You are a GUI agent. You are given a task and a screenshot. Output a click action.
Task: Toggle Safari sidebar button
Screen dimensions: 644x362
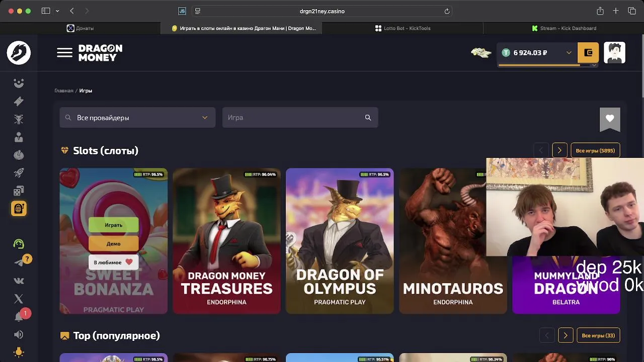coord(46,11)
